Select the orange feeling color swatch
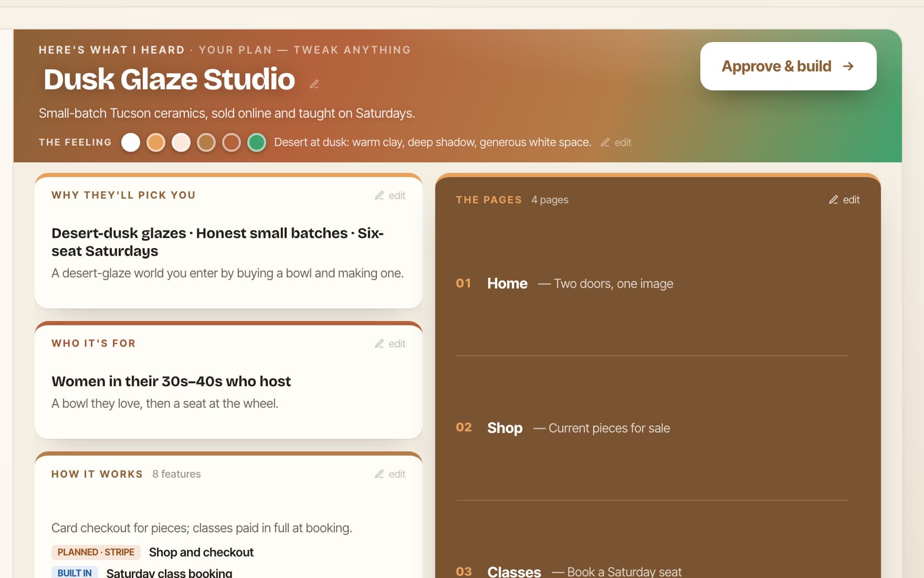 156,142
